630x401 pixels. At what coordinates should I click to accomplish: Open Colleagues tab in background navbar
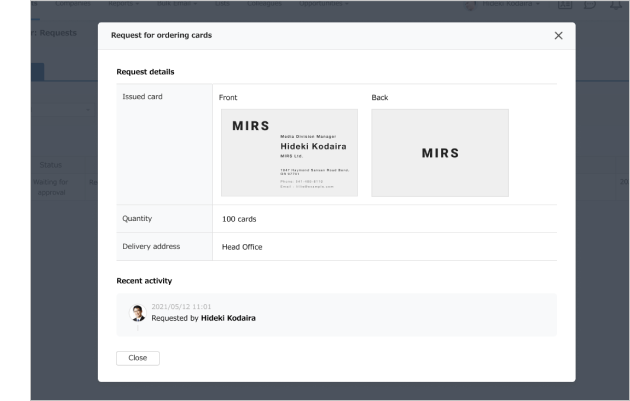(x=264, y=4)
